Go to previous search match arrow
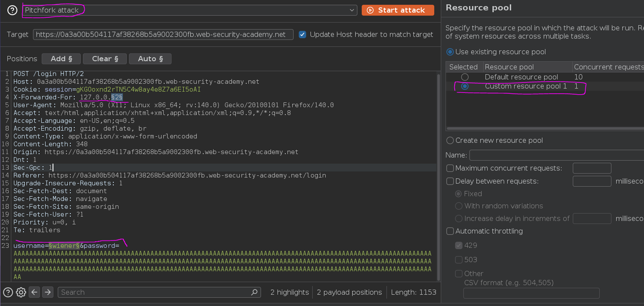Image resolution: width=644 pixels, height=306 pixels. coord(35,292)
